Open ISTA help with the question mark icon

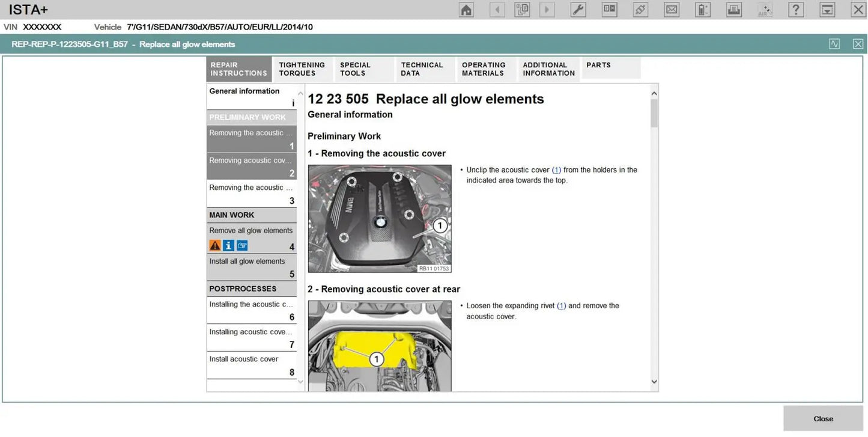(796, 10)
